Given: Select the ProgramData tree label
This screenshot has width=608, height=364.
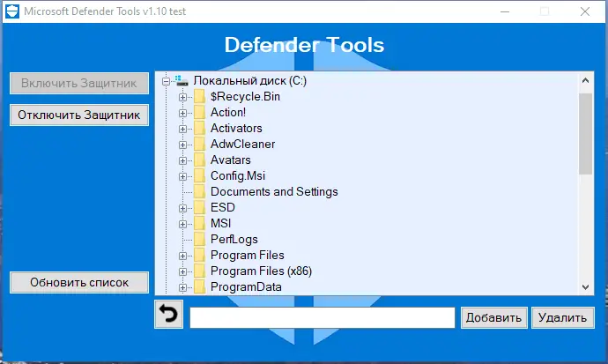Looking at the screenshot, I should pos(246,287).
